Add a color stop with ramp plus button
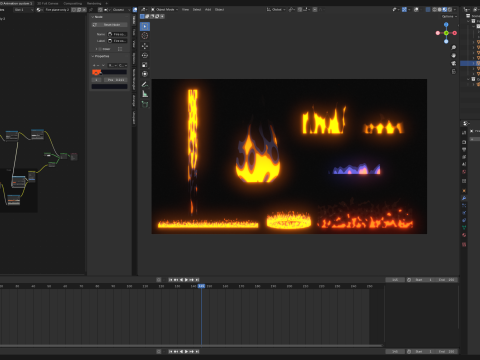 click(x=94, y=65)
